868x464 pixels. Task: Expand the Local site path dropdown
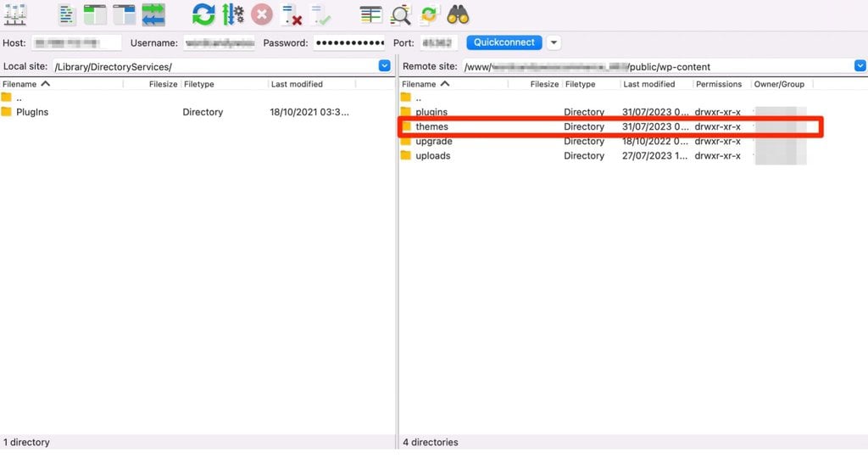pyautogui.click(x=384, y=66)
